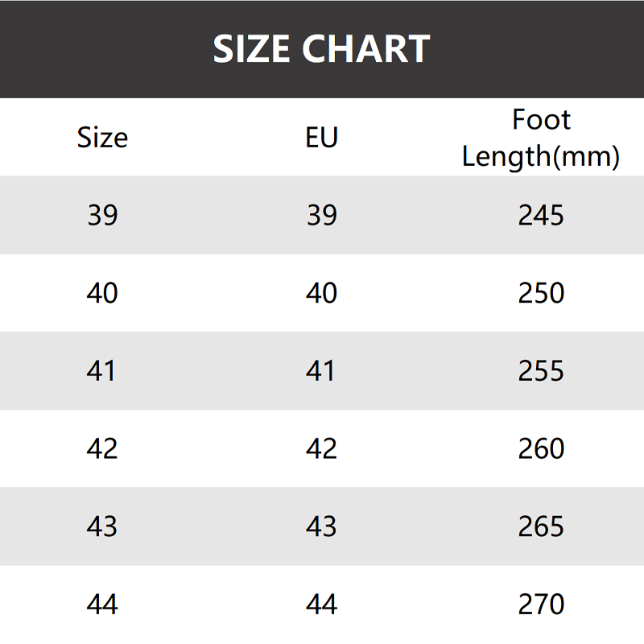644x644 pixels.
Task: Click 41 in the EU column
Action: click(321, 370)
